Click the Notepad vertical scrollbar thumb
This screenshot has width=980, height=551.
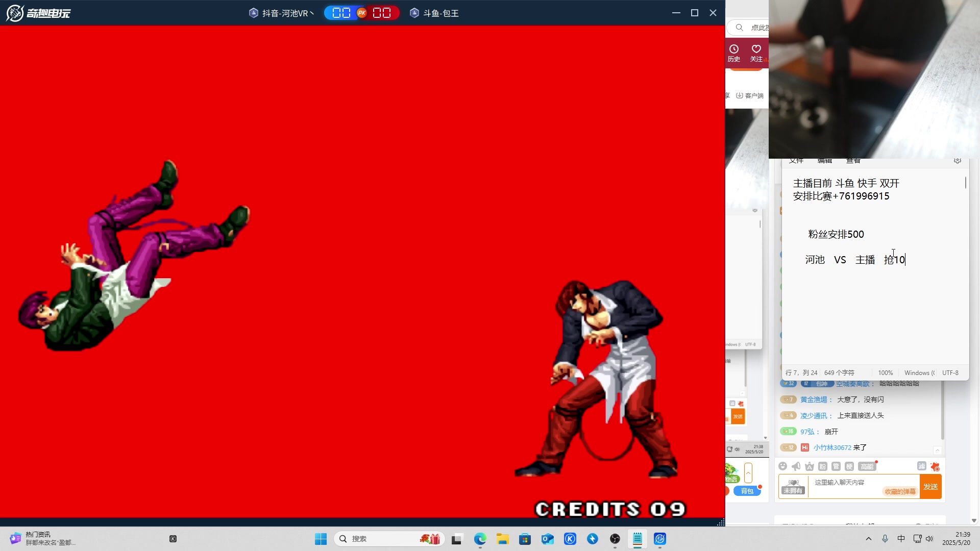point(966,183)
